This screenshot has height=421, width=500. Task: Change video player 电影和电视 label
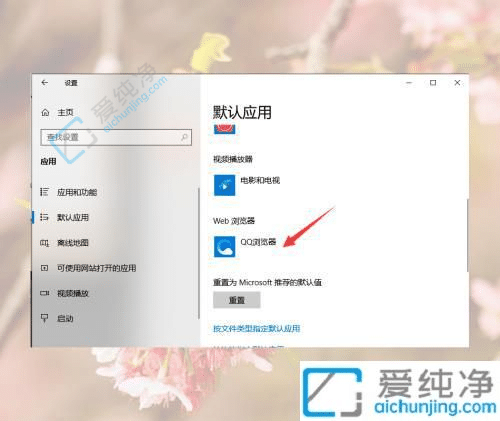[x=260, y=181]
